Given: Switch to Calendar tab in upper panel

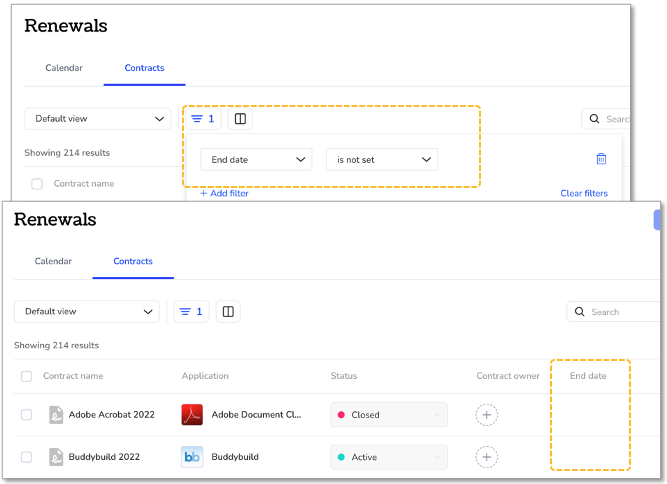Looking at the screenshot, I should click(x=64, y=68).
